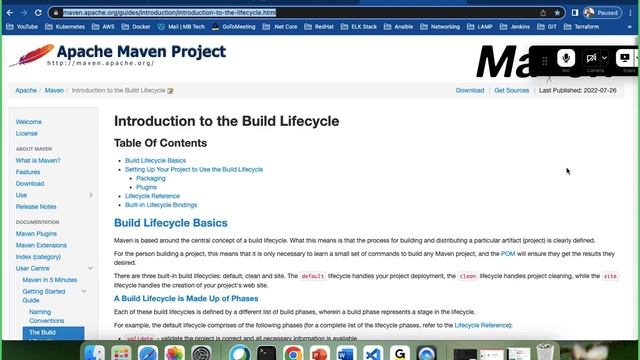Screen dimensions: 640x360
Task: Open the Chrome three-dot menu
Action: pyautogui.click(x=631, y=13)
